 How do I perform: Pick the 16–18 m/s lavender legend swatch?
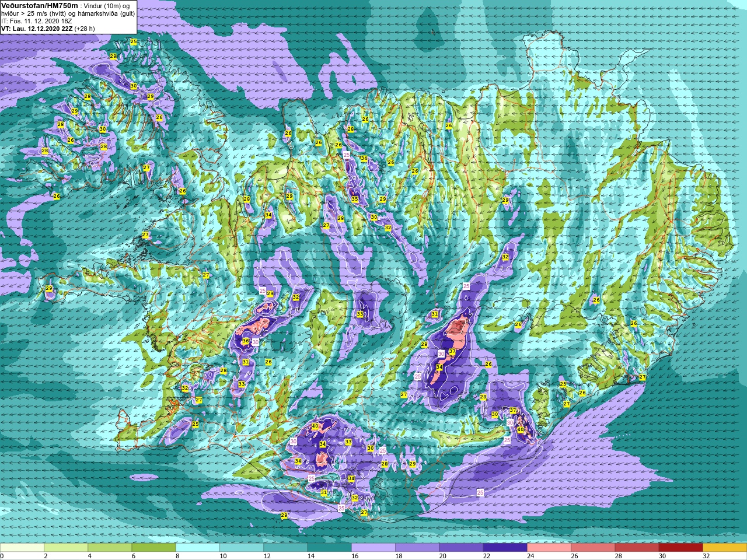pos(373,548)
